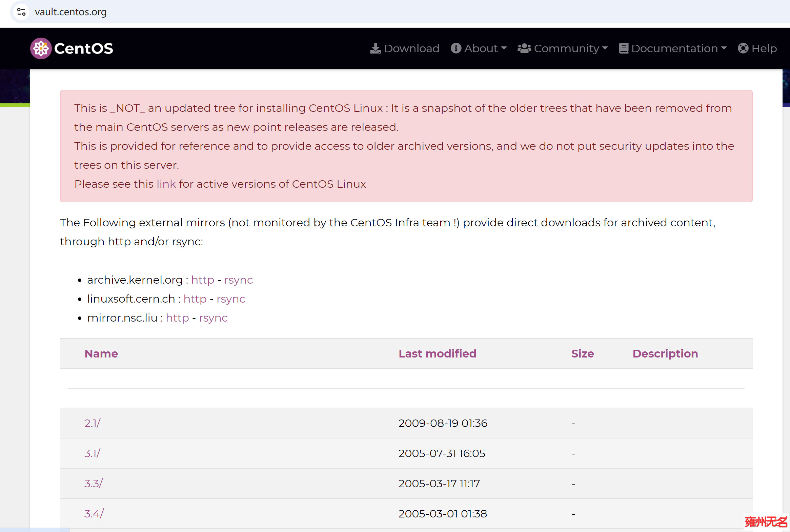Click the Community people icon
The image size is (790, 532).
click(524, 48)
